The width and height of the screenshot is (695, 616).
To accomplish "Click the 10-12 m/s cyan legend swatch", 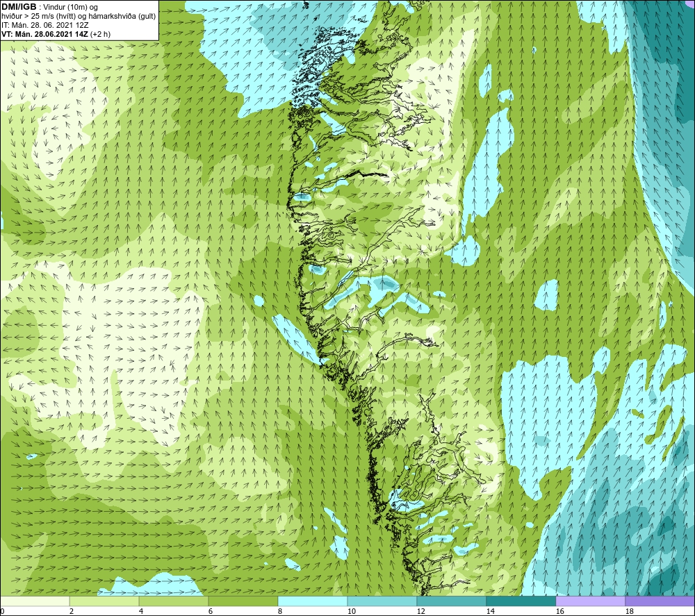I will [382, 601].
